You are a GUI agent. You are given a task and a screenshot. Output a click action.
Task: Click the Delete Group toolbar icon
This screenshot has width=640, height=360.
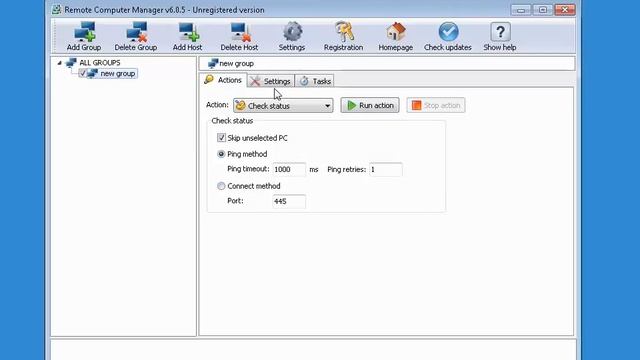click(136, 32)
